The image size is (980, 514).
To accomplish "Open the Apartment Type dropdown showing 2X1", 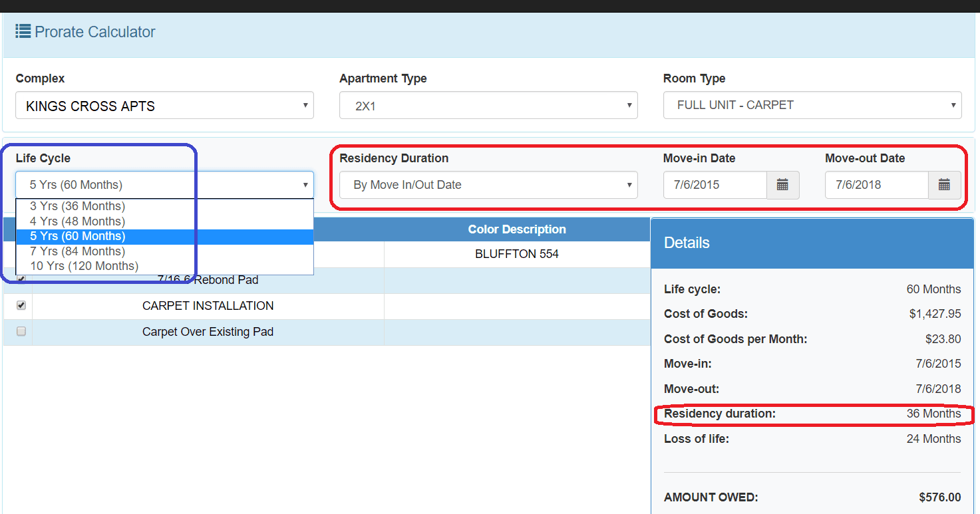I will [x=488, y=105].
